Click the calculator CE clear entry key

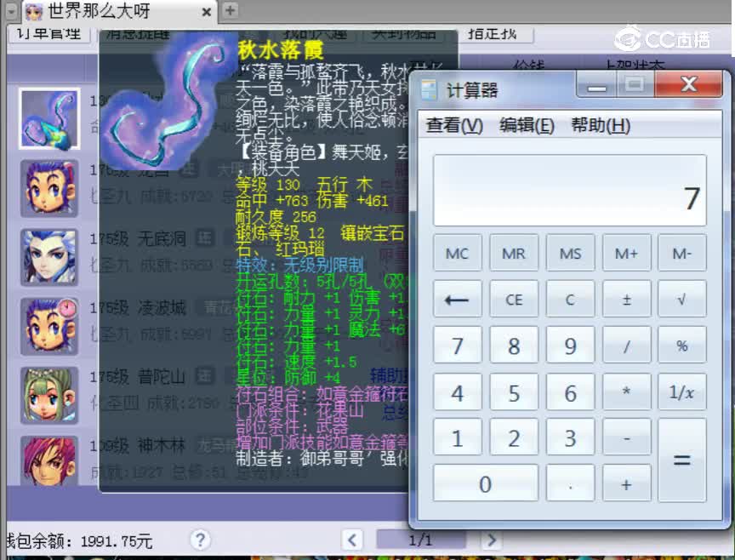coord(514,300)
